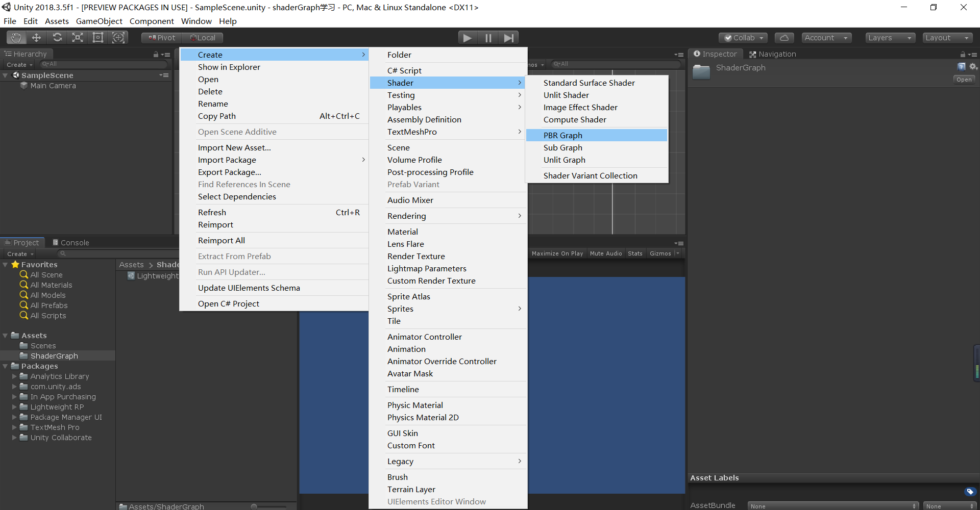Screen dimensions: 980x510
Task: Select the ShaderGraph folder in Assets
Action: tap(54, 356)
